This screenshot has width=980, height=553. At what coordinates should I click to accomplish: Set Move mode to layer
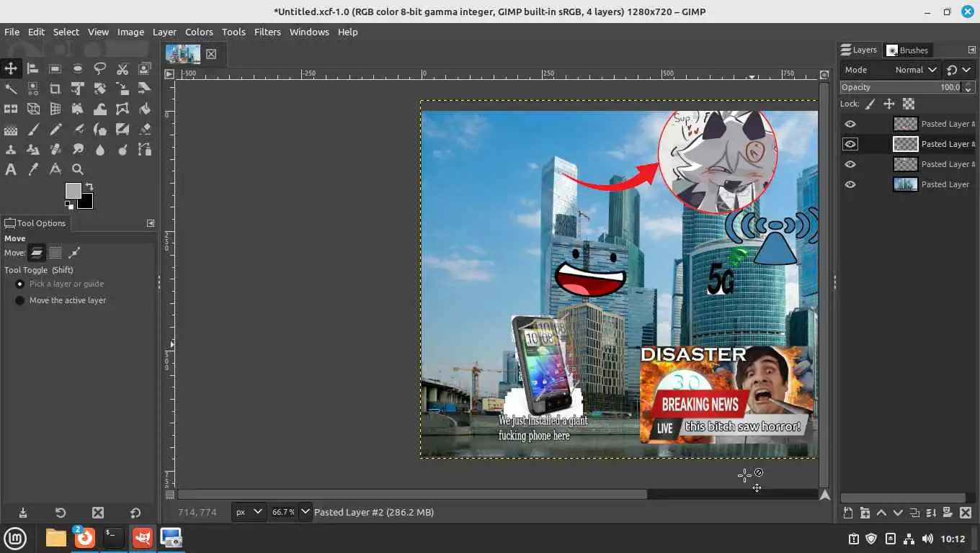(37, 253)
